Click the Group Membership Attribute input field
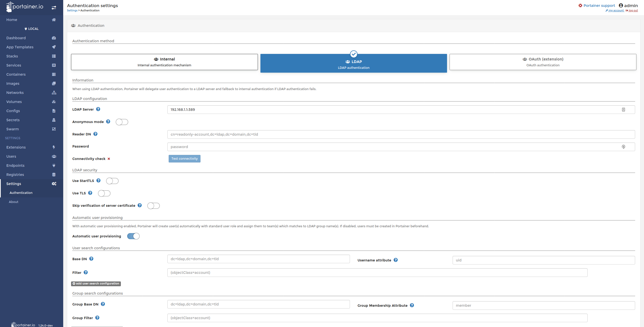 click(x=544, y=305)
